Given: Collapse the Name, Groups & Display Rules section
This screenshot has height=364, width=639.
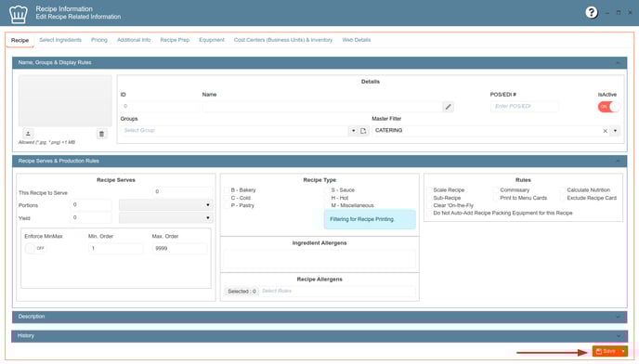Looking at the screenshot, I should pos(618,63).
